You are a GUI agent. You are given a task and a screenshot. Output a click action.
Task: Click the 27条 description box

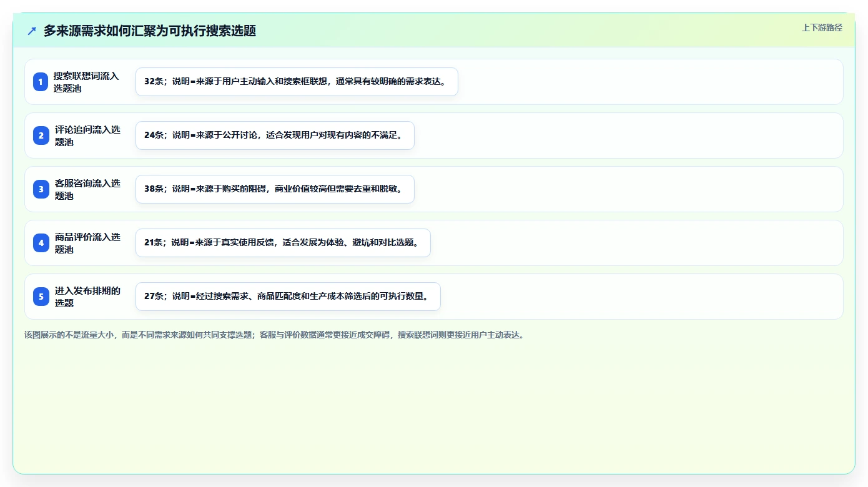coord(288,297)
